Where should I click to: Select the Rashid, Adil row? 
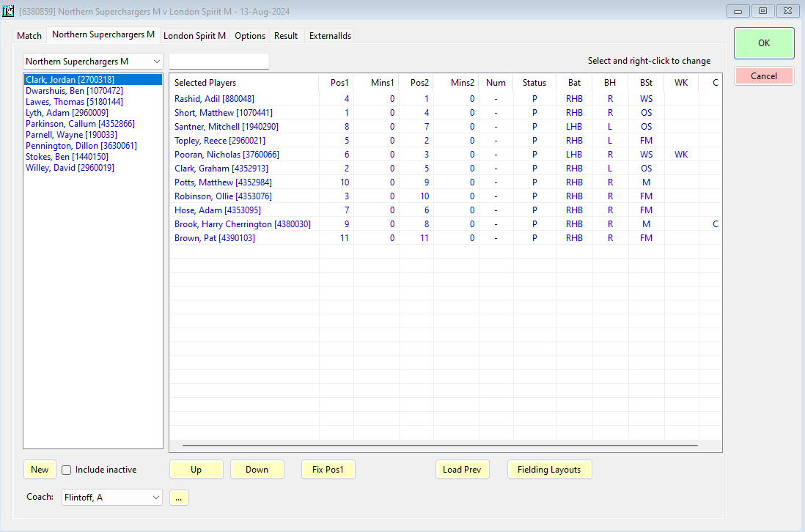coord(446,98)
